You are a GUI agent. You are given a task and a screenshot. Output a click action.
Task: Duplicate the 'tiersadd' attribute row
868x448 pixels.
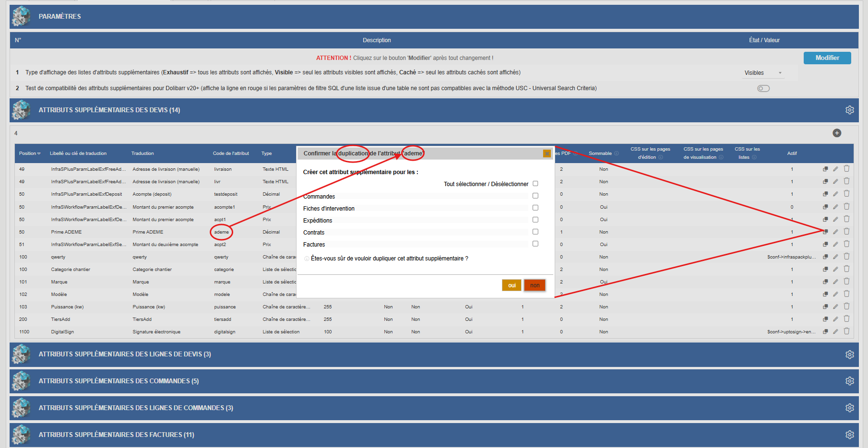[x=825, y=319]
